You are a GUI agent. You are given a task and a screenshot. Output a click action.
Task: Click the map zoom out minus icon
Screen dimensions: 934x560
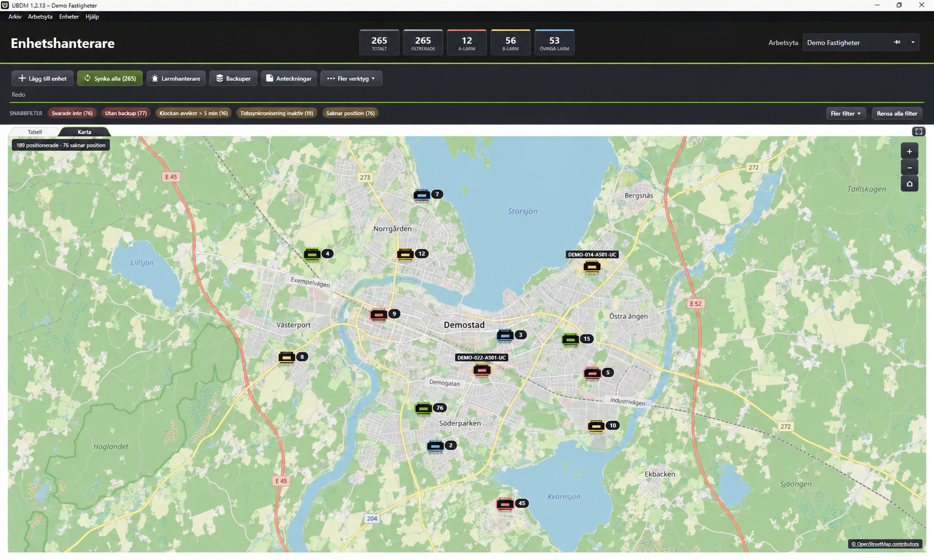(x=909, y=168)
